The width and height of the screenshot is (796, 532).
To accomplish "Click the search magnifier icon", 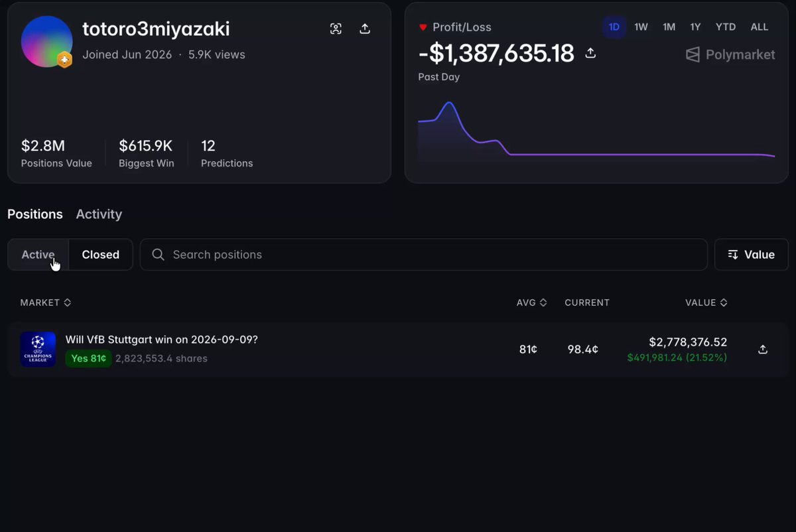I will coord(158,255).
